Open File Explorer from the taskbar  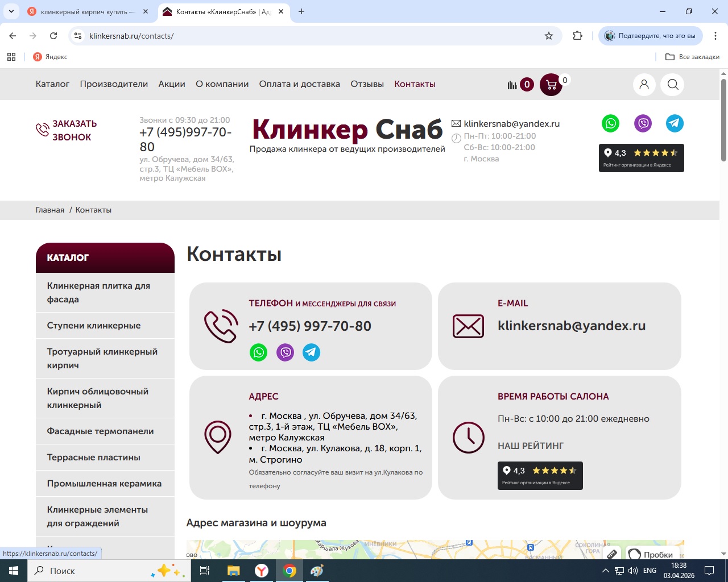233,571
